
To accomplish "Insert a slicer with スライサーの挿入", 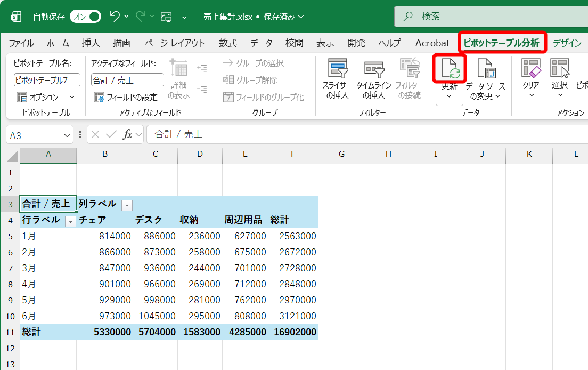I will tap(338, 79).
